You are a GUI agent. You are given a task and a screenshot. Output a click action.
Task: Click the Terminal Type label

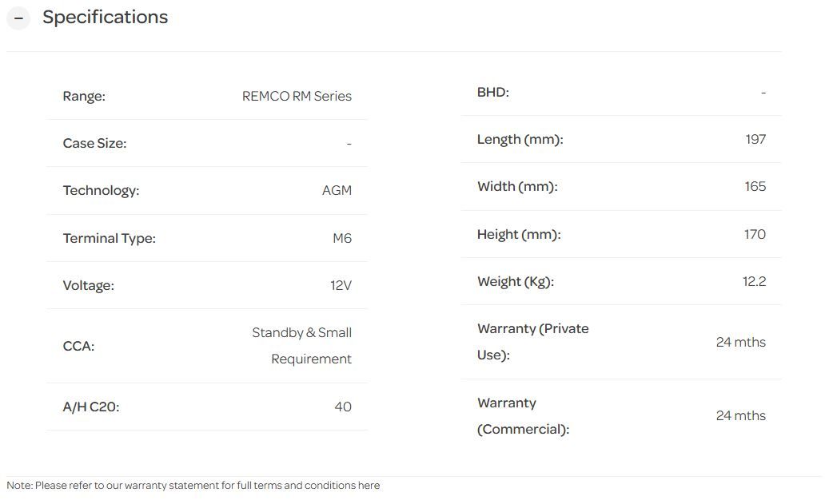pyautogui.click(x=109, y=238)
